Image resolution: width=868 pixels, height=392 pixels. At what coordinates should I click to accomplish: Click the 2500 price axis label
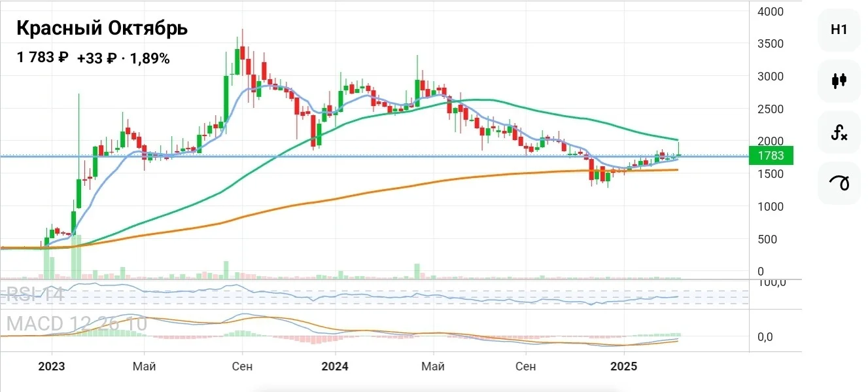click(x=770, y=109)
